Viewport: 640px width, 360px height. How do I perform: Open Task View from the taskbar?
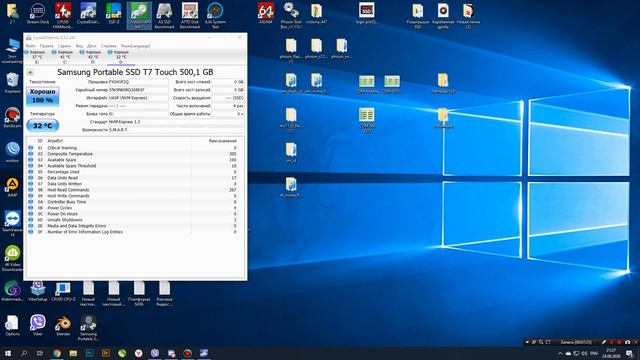pyautogui.click(x=40, y=353)
